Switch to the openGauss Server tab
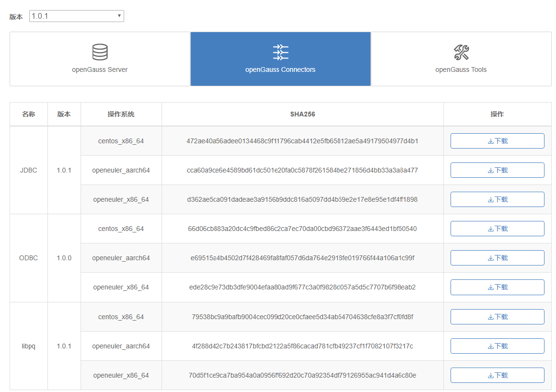This screenshot has width=556, height=392. coord(99,59)
